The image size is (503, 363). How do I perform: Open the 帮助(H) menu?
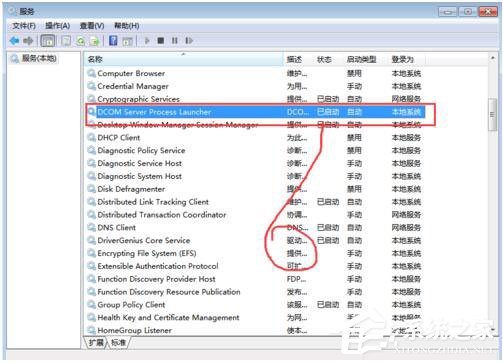(x=127, y=26)
